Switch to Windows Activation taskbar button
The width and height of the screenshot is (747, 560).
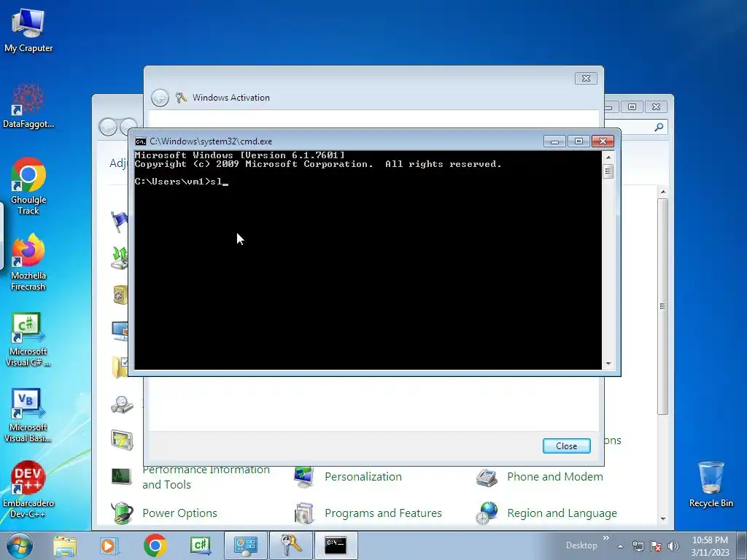(290, 545)
